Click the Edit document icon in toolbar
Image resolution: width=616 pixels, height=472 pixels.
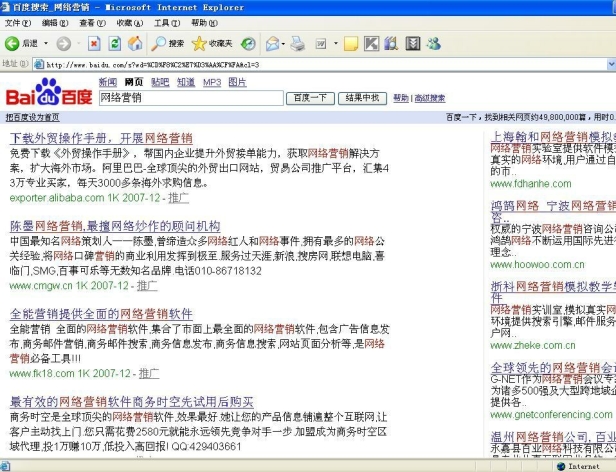coord(321,44)
